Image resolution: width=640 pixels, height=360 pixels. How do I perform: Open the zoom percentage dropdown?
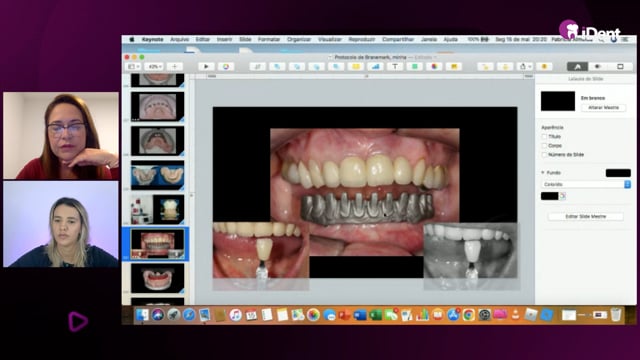[155, 67]
